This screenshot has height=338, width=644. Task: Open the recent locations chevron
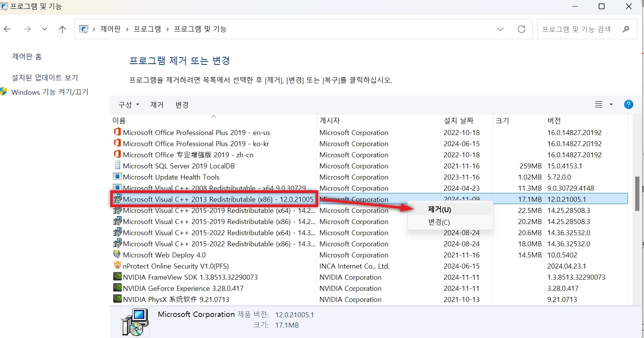pos(45,29)
